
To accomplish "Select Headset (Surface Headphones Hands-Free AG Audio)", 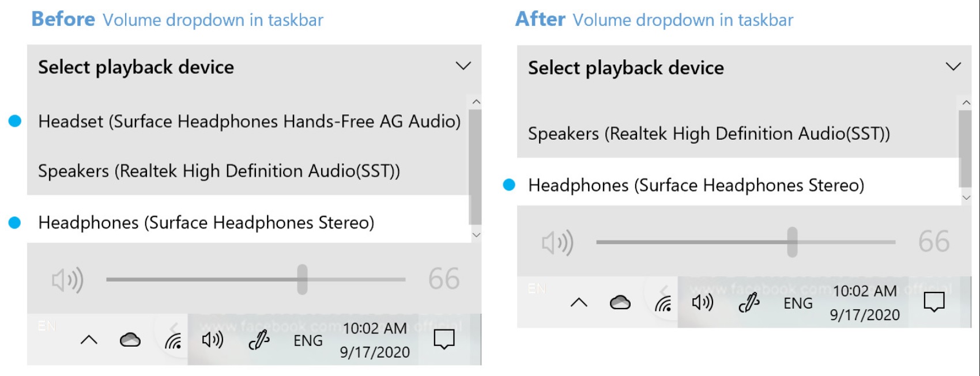I will pos(249,121).
